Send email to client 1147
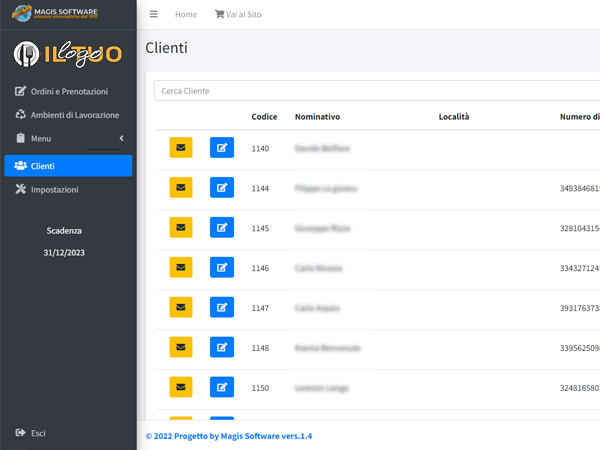The width and height of the screenshot is (600, 450). (x=181, y=307)
